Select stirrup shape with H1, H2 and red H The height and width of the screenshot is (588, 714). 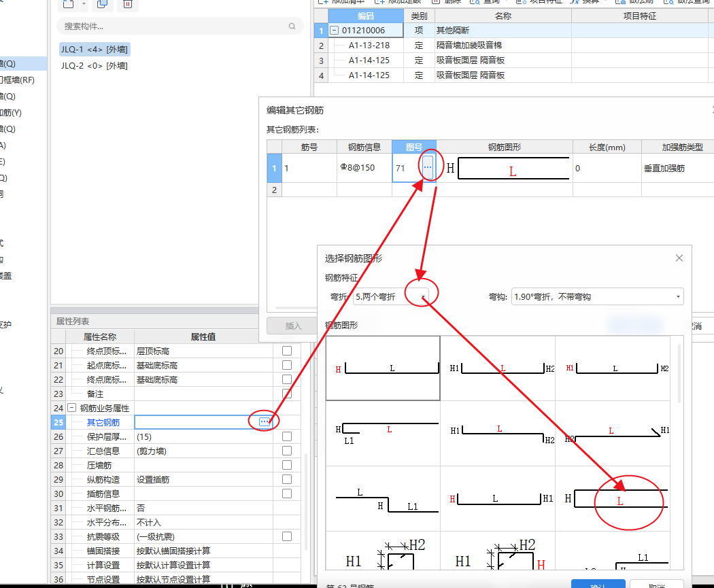(x=498, y=551)
